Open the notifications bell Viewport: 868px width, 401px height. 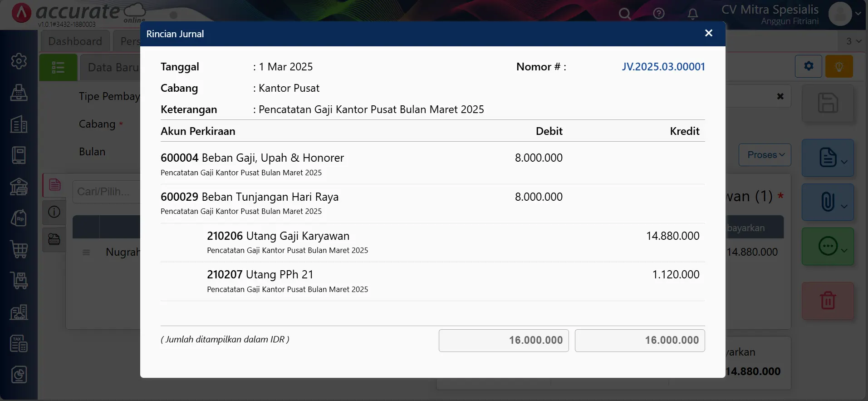click(x=692, y=14)
